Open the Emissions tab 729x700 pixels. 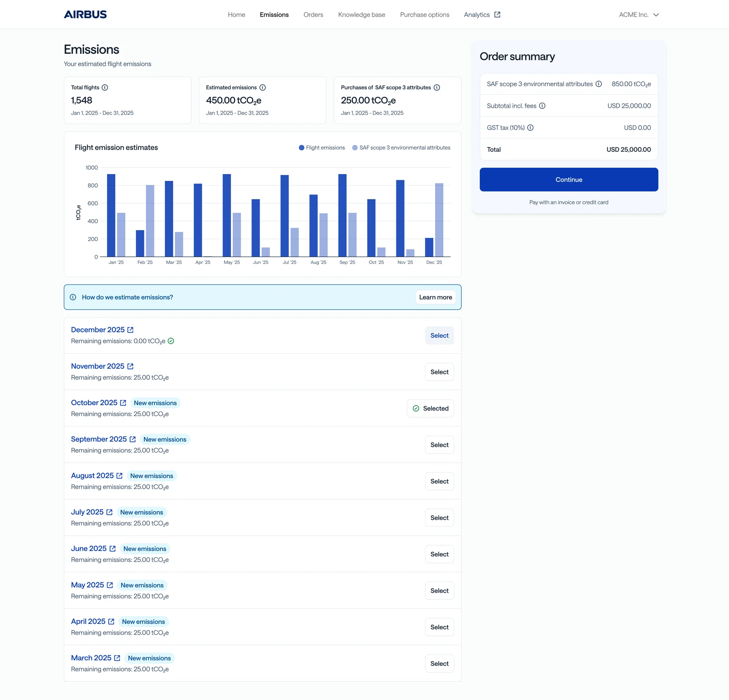point(274,15)
